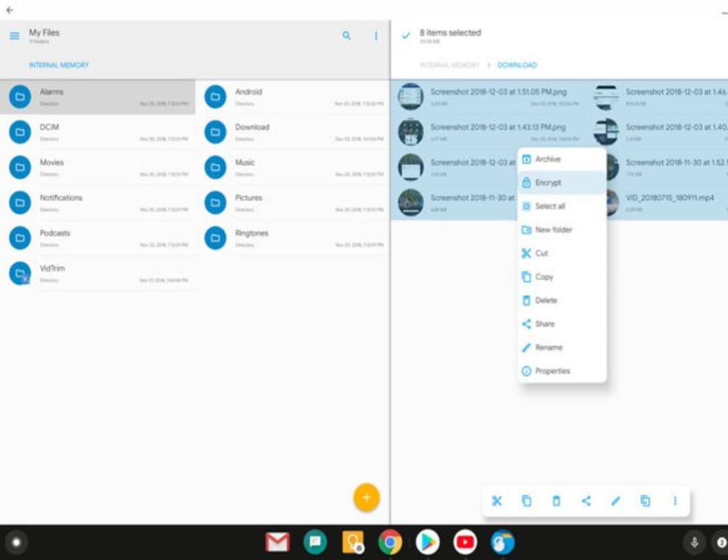Image resolution: width=728 pixels, height=560 pixels.
Task: Click the back arrow at top left
Action: point(9,9)
